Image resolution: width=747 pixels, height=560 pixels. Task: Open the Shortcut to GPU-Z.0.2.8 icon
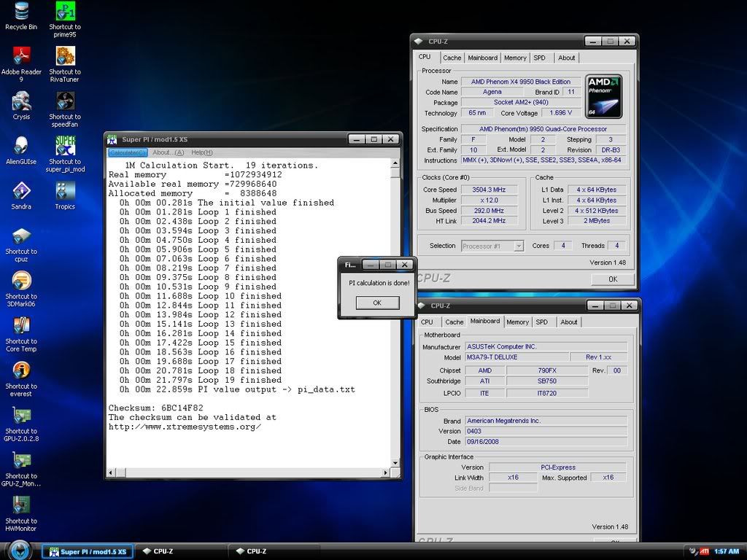click(21, 424)
